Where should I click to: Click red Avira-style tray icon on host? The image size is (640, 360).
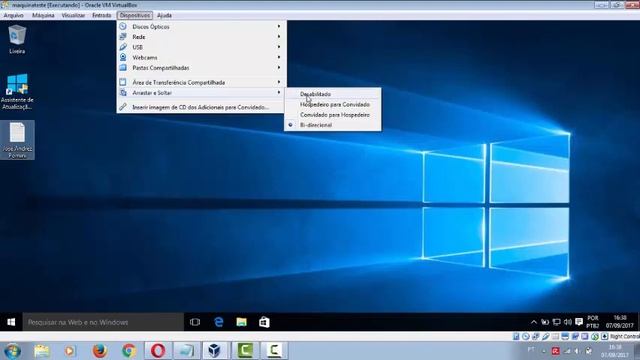pyautogui.click(x=556, y=351)
